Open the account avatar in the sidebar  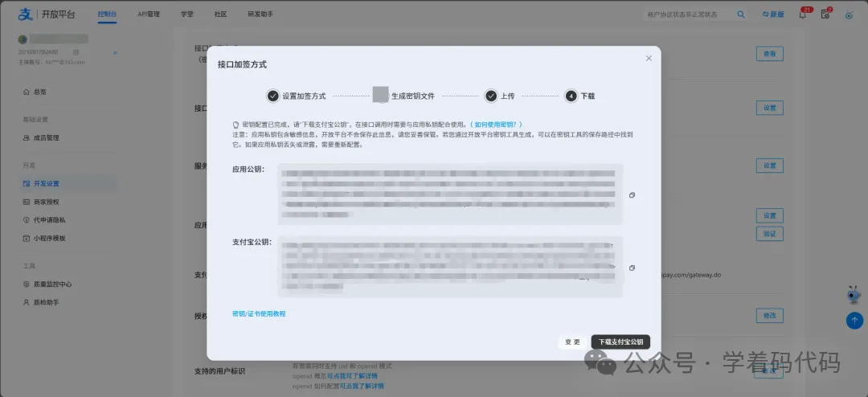tap(23, 39)
